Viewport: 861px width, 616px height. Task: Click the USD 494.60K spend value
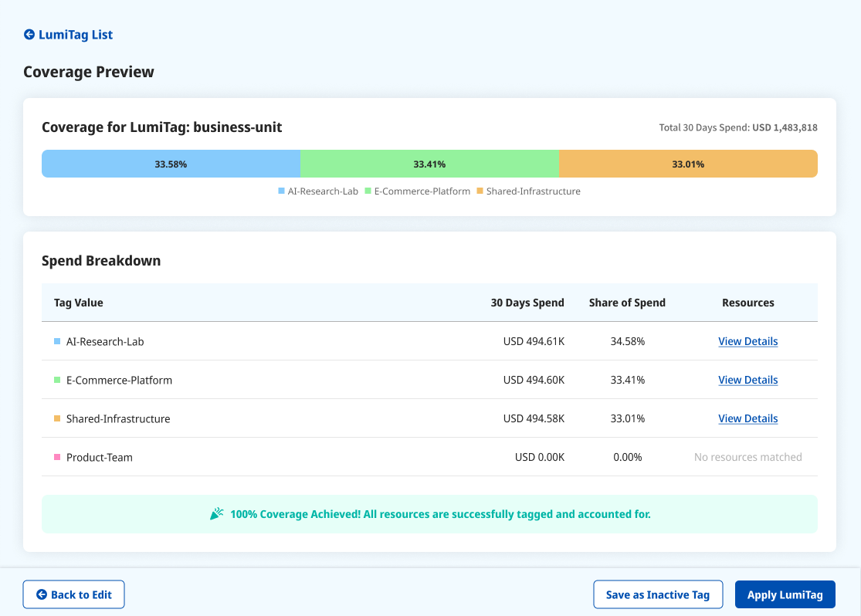point(534,380)
